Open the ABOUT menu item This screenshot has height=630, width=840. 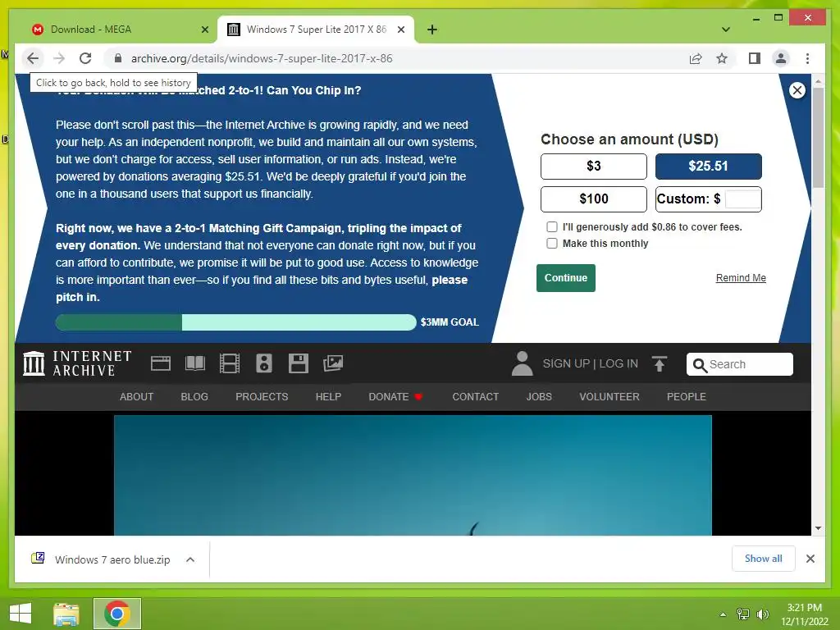coord(137,397)
